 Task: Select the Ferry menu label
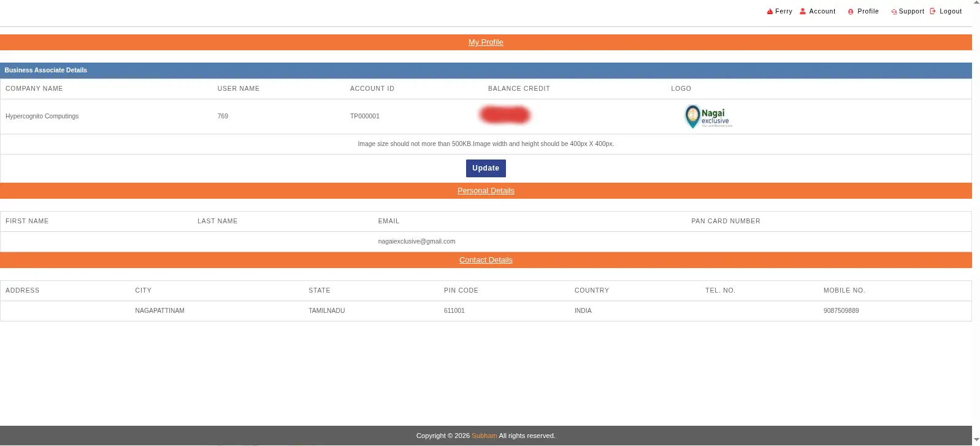(784, 12)
